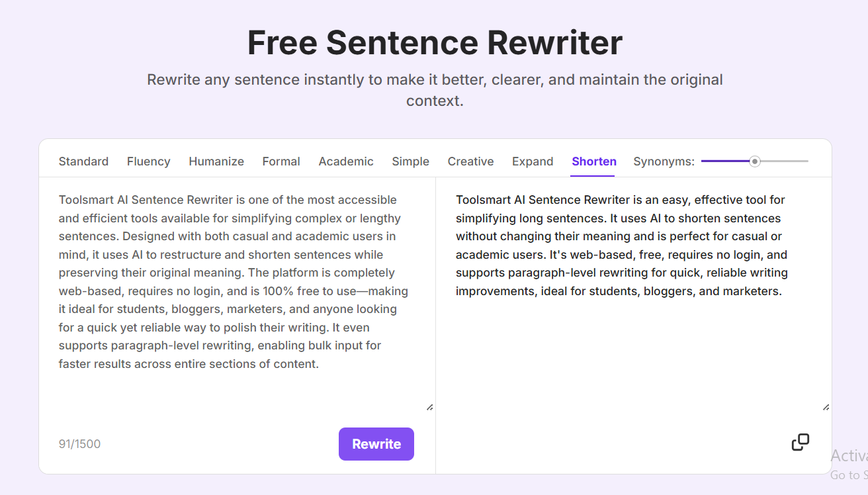Select the Expand mode tab
Viewport: 868px width, 495px height.
tap(533, 161)
